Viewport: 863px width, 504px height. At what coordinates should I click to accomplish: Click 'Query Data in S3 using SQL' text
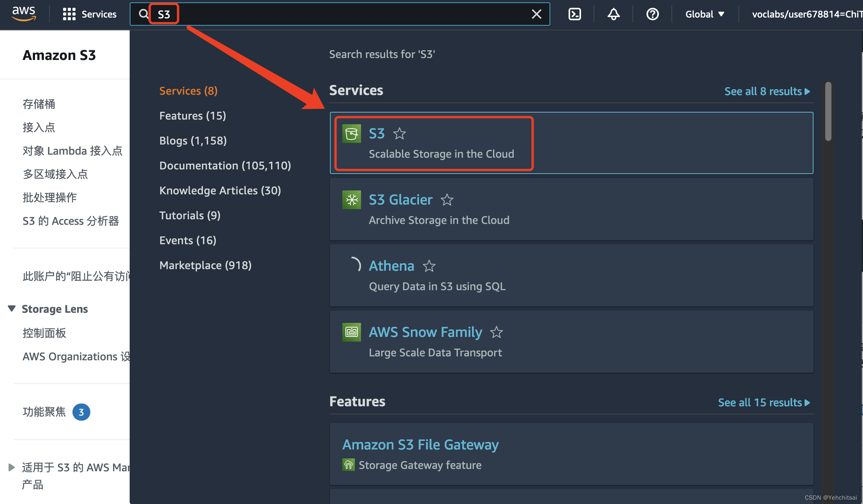pos(437,286)
